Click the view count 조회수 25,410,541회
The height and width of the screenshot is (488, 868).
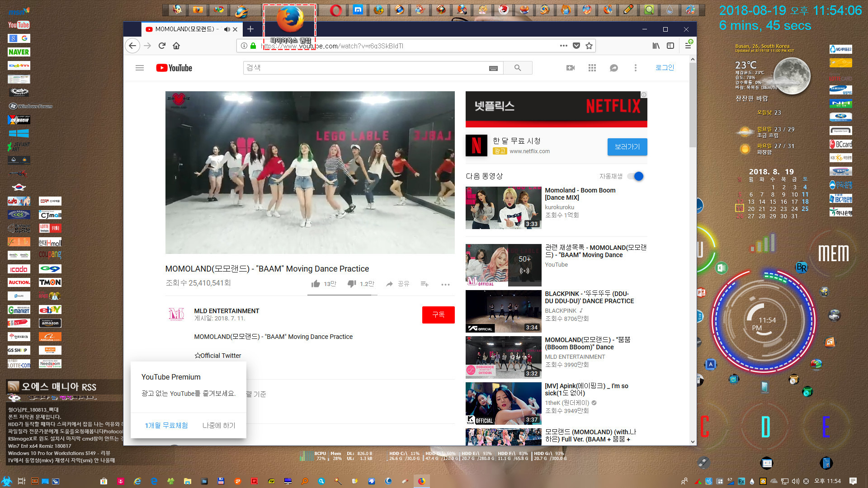tap(198, 283)
